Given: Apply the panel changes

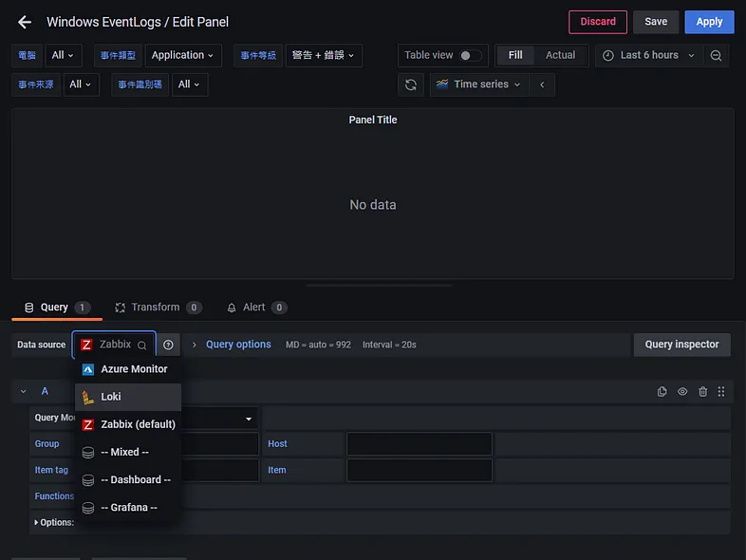Looking at the screenshot, I should 709,22.
